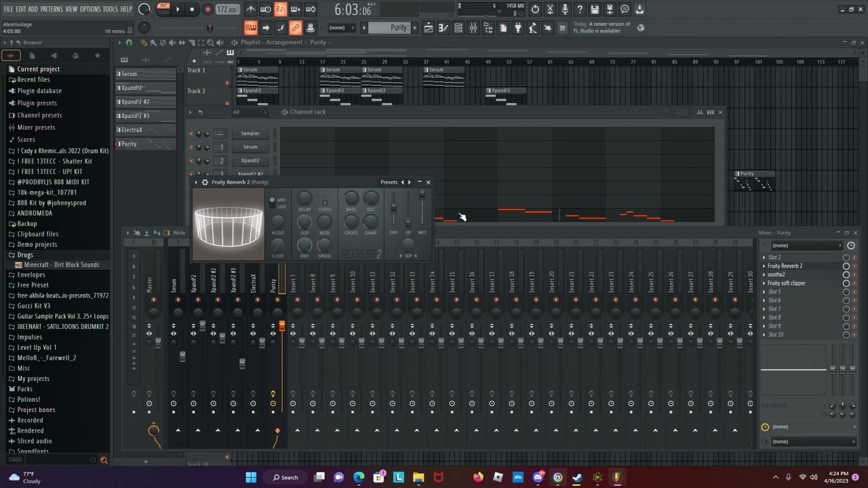The height and width of the screenshot is (488, 868).
Task: Select the Xpand!2 channel button in rack
Action: click(250, 161)
